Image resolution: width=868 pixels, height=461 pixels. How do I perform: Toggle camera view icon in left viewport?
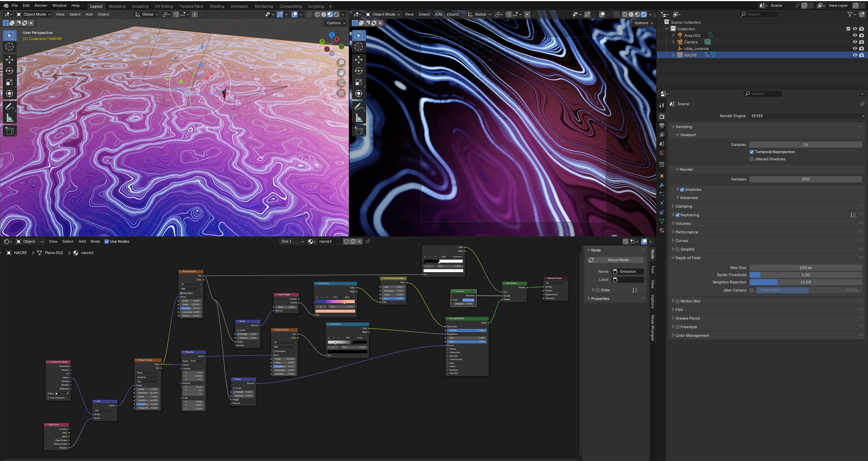pyautogui.click(x=341, y=83)
